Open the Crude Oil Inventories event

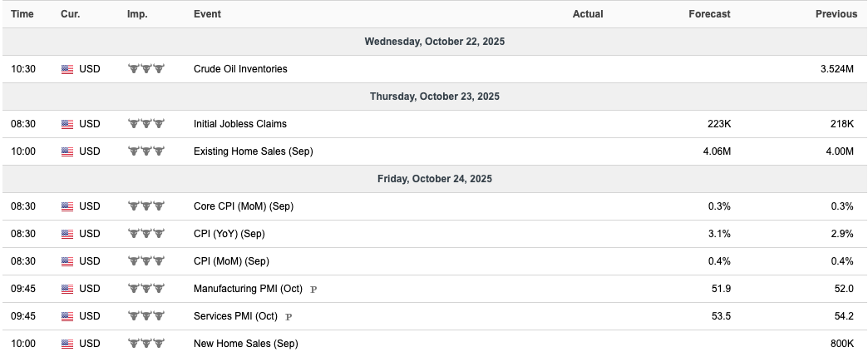tap(240, 69)
